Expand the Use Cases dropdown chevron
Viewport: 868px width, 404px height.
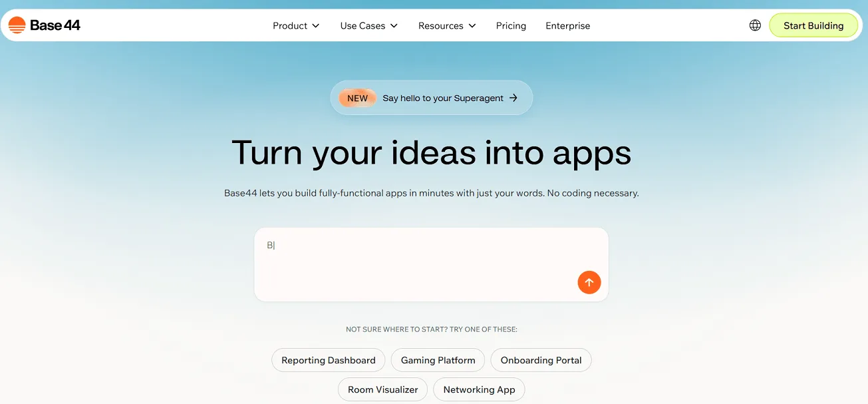(x=394, y=26)
